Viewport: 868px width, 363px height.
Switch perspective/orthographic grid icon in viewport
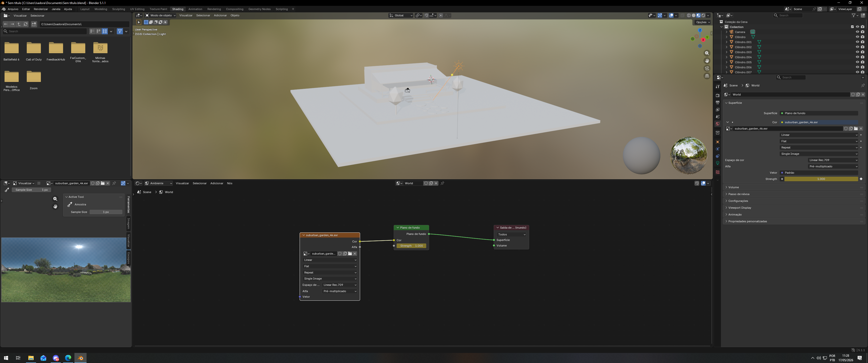click(707, 76)
